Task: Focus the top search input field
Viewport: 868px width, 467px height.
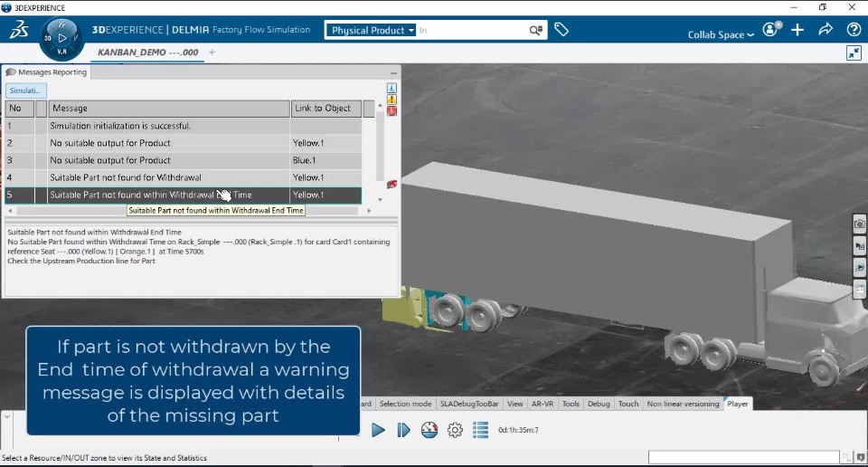Action: point(470,31)
